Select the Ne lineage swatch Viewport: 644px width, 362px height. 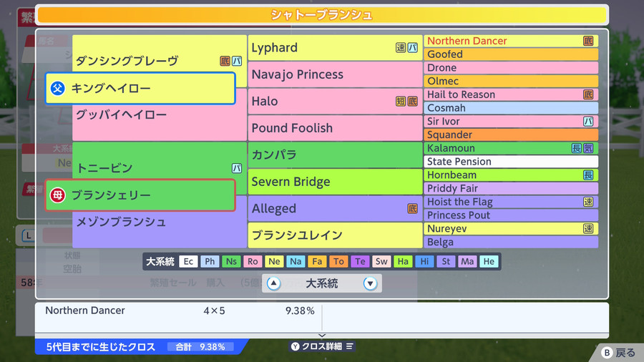click(x=274, y=261)
